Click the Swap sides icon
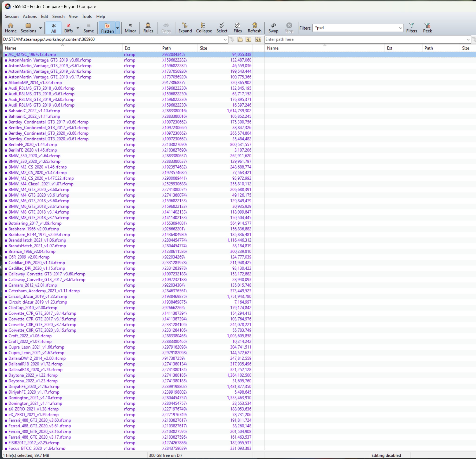 273,28
